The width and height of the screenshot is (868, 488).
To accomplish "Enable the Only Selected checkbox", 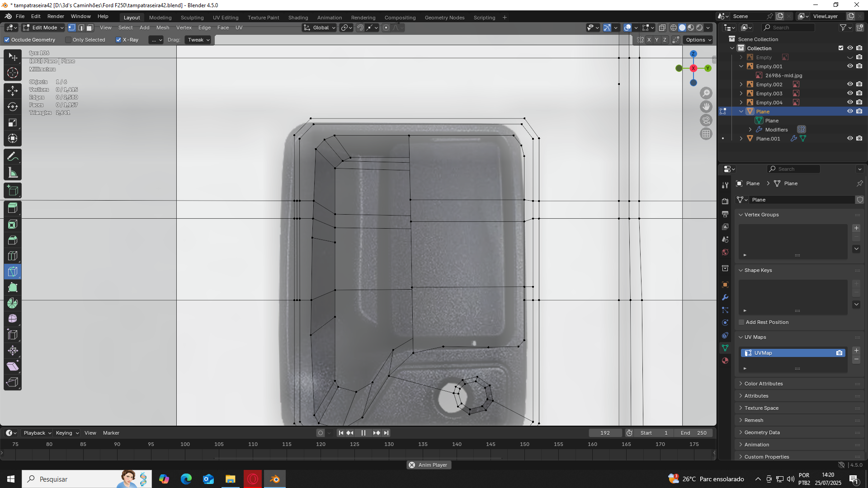I will pos(68,40).
